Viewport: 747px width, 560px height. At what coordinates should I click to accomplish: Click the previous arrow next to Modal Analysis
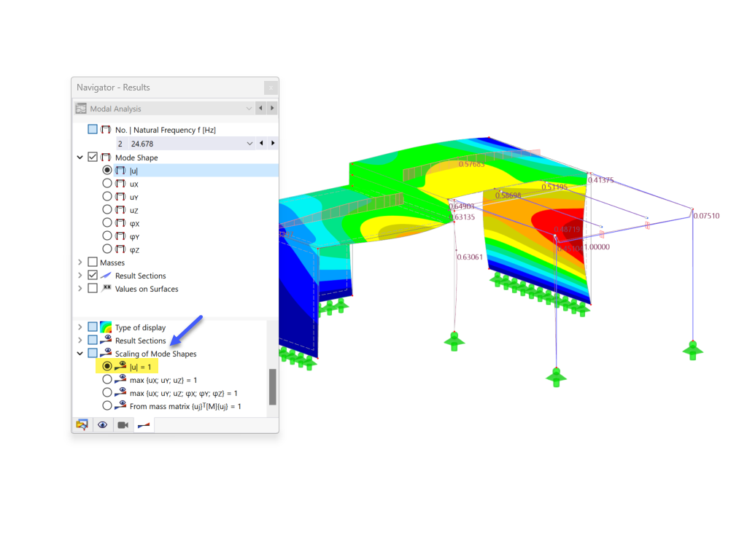point(260,107)
